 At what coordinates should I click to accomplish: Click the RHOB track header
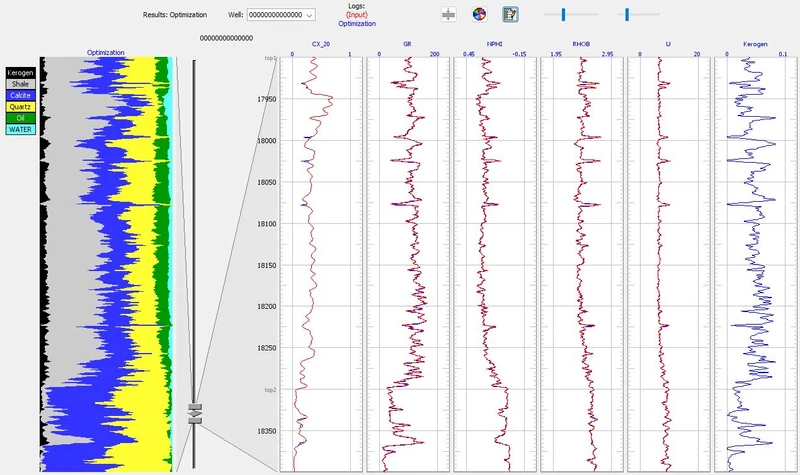click(x=581, y=44)
